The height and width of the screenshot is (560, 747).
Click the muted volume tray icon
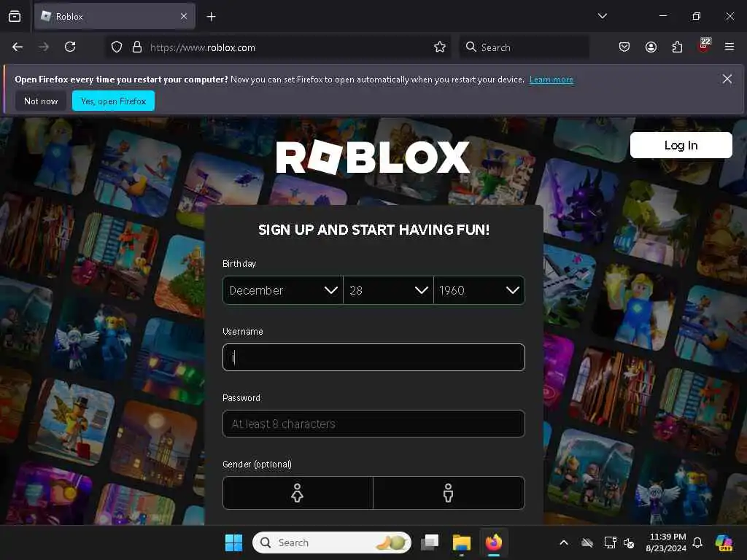629,542
